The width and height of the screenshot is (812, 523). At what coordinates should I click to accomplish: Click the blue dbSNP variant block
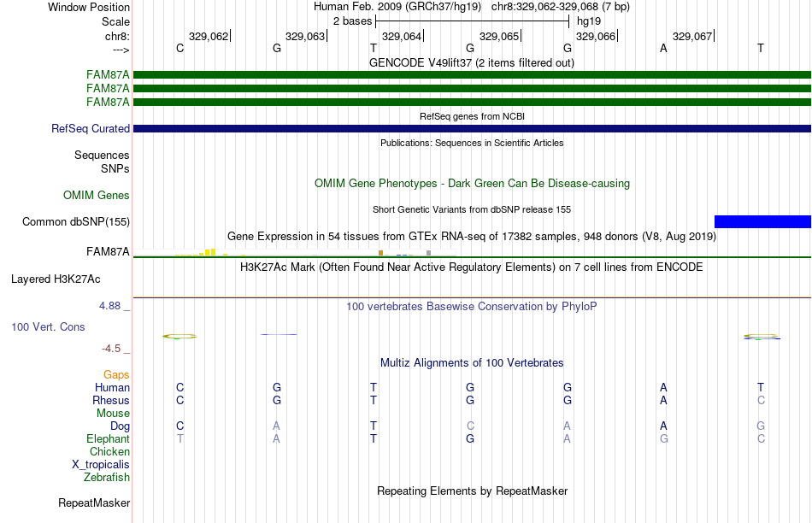(762, 221)
